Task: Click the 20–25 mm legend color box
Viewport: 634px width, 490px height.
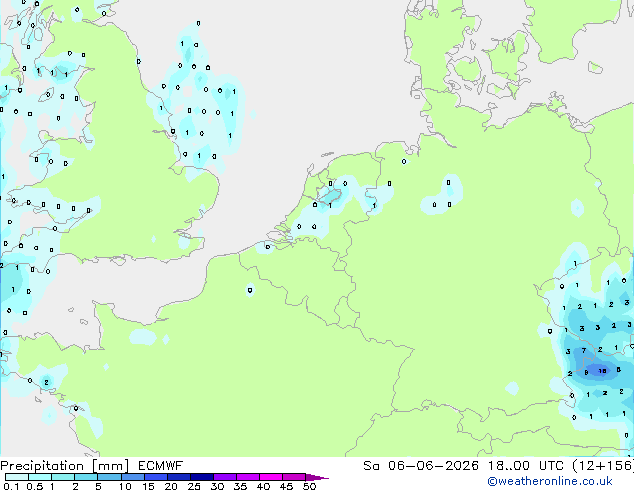Action: 178,477
